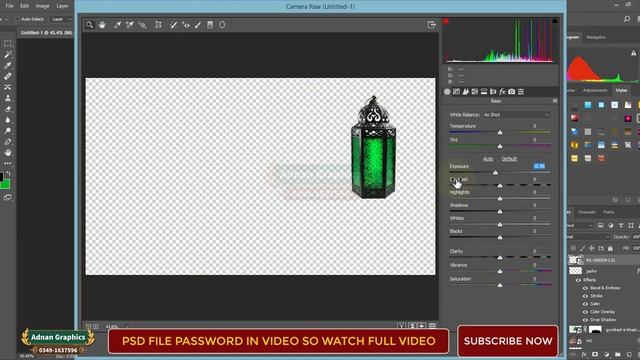Pick the White Balance eyedropper tool

point(117,25)
